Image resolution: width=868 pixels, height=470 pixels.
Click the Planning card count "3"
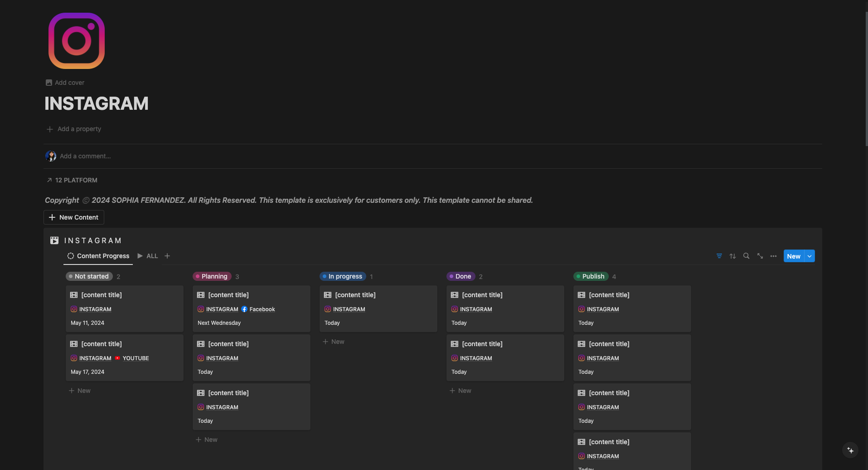[237, 277]
